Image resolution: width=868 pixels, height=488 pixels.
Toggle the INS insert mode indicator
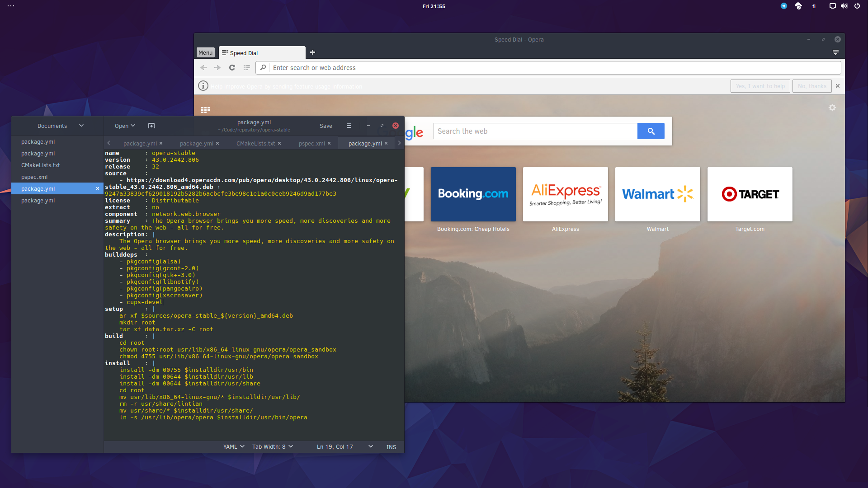coord(391,447)
